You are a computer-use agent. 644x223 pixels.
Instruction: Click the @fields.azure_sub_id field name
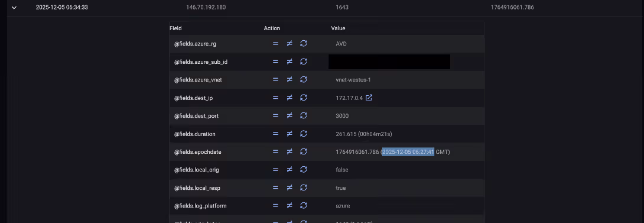pos(201,62)
